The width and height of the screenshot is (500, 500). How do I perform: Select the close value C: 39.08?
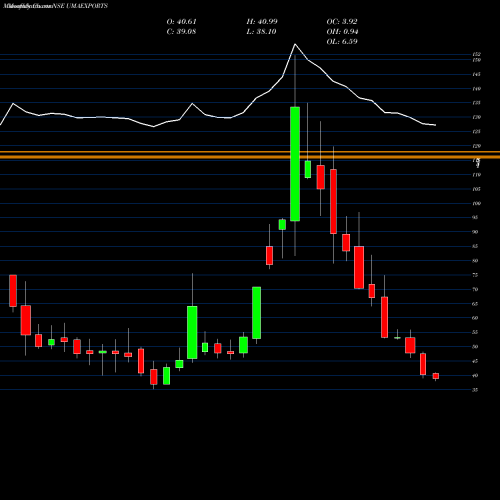point(181,32)
